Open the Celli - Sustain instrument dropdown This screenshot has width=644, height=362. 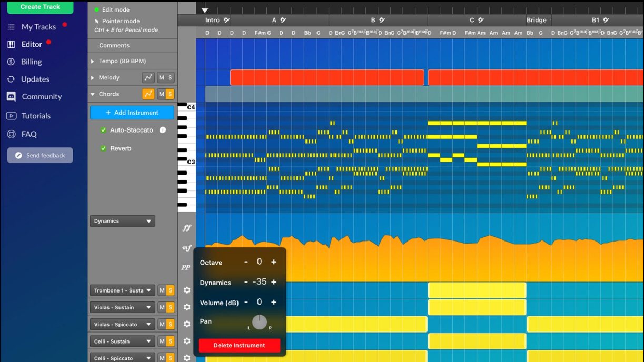point(122,341)
